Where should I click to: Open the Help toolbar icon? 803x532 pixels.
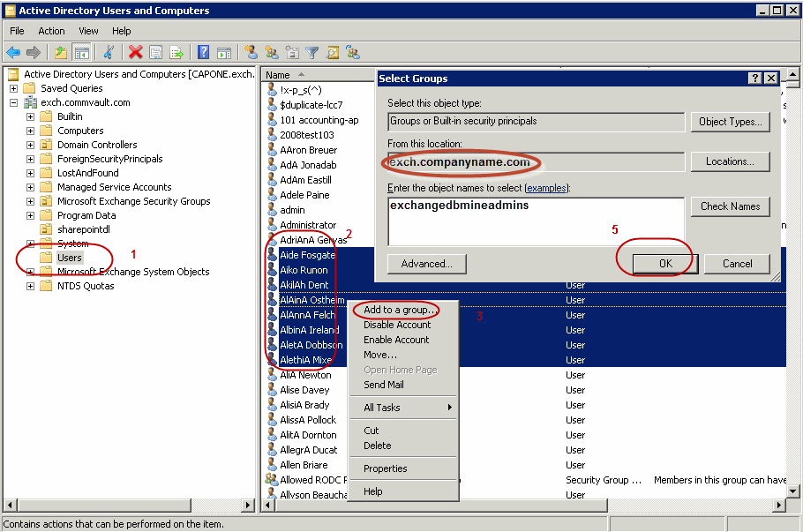(204, 52)
